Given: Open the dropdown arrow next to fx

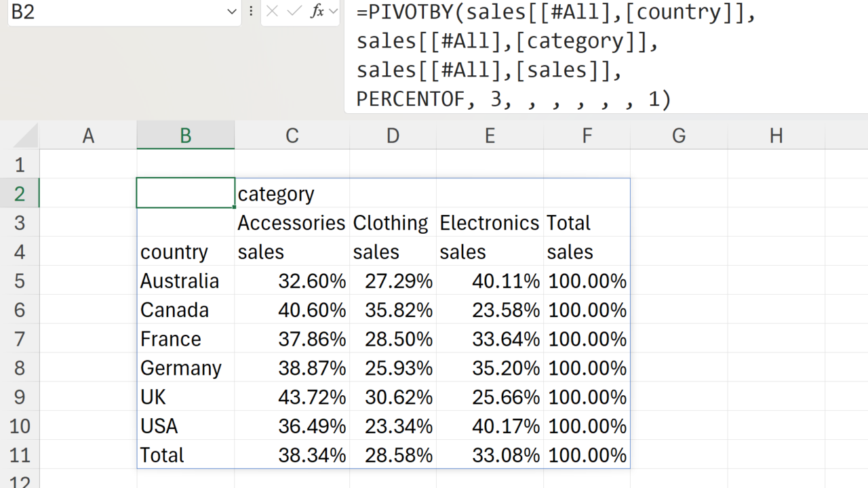Looking at the screenshot, I should click(x=333, y=12).
